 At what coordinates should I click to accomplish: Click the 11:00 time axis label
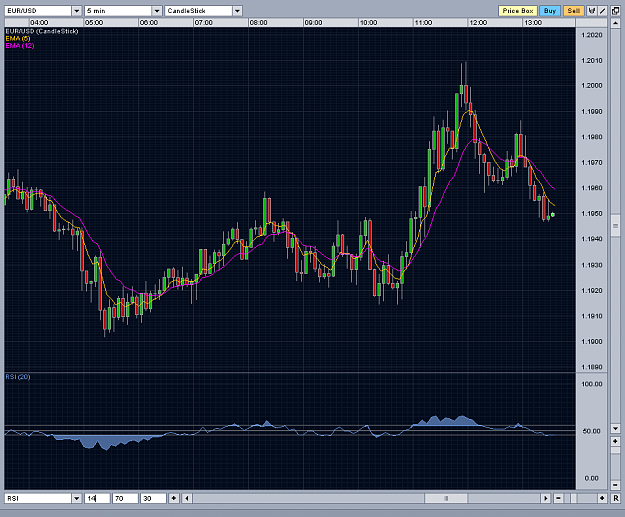423,23
